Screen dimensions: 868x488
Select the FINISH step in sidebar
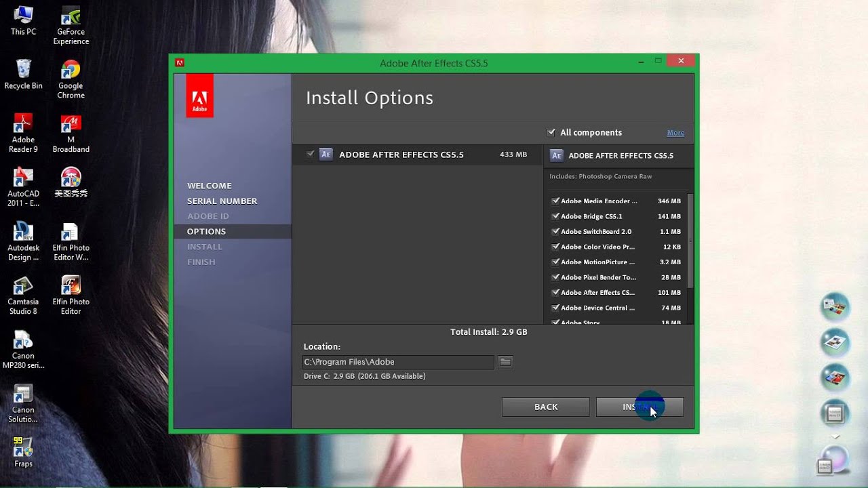201,262
